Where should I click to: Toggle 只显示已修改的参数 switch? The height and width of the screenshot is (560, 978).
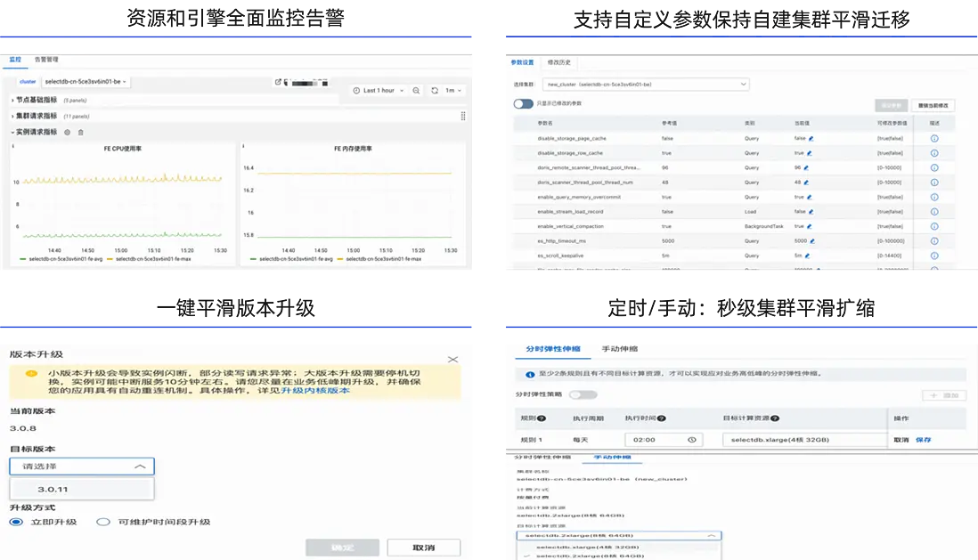click(x=524, y=103)
